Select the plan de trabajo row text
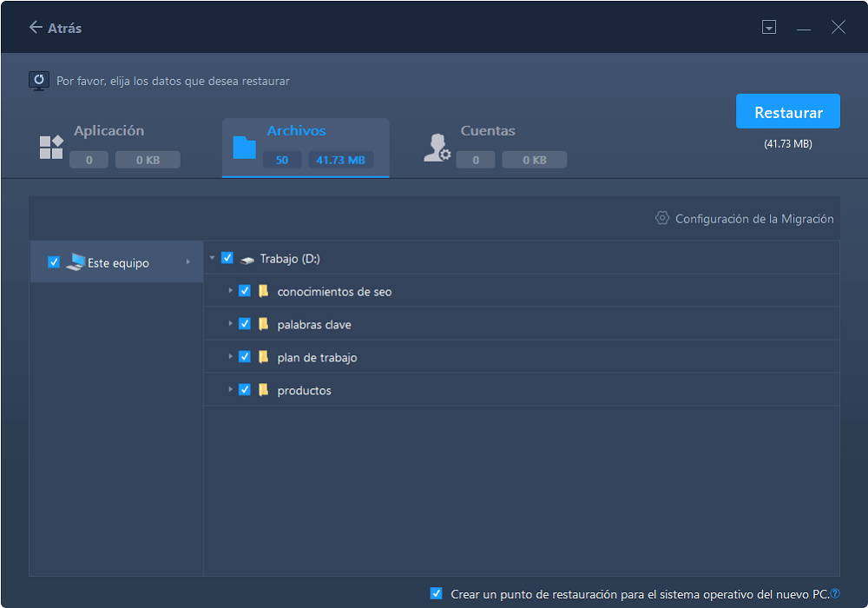Image resolution: width=868 pixels, height=608 pixels. point(317,358)
